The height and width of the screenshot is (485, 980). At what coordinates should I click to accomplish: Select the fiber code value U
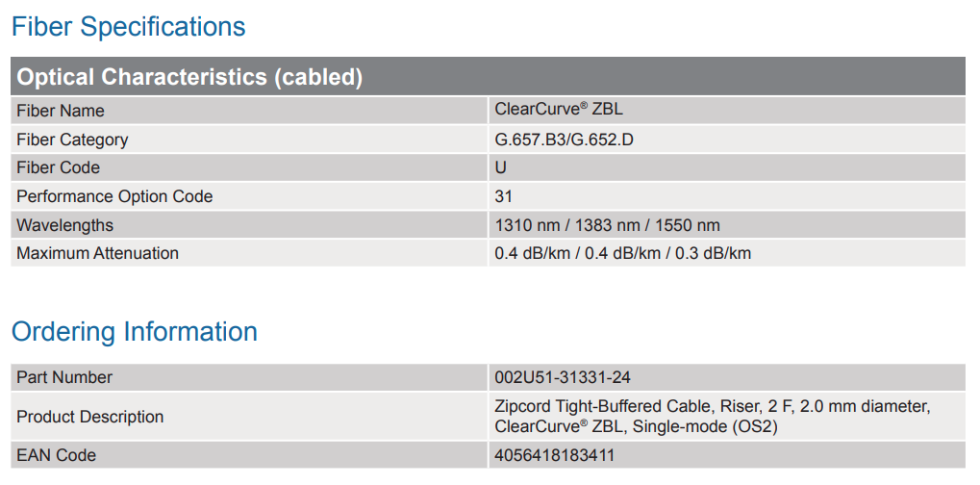coord(501,167)
